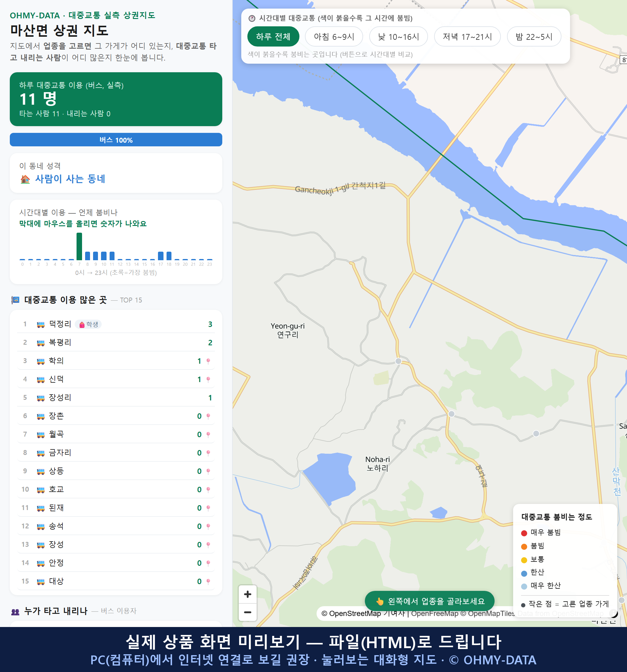Screen dimensions: 627x672
Task: Click the house icon beside 사람이 사는 동네
Action: pos(25,179)
